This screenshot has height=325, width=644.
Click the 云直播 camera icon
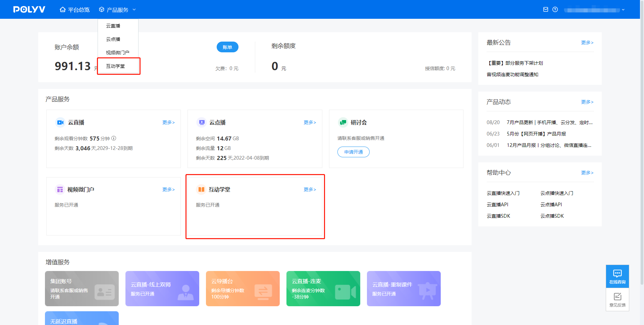coord(60,122)
